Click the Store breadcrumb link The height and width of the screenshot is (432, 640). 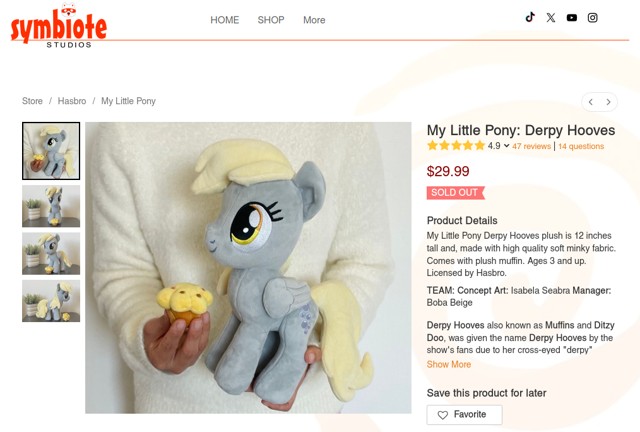click(33, 101)
